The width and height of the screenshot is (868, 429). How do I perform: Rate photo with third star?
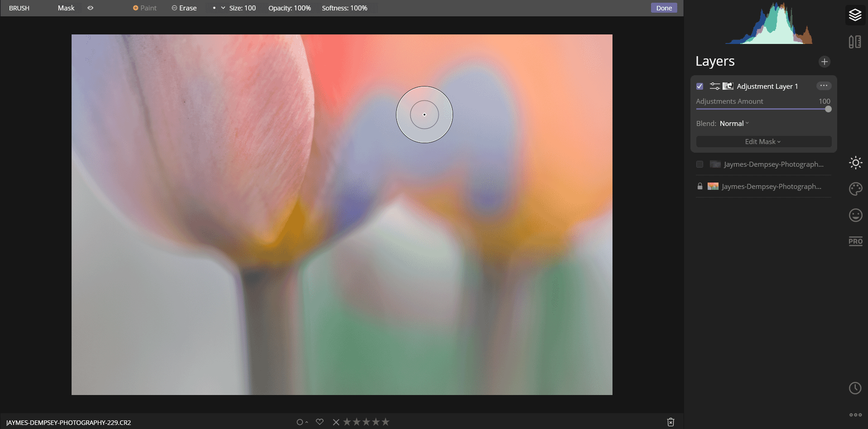point(366,422)
